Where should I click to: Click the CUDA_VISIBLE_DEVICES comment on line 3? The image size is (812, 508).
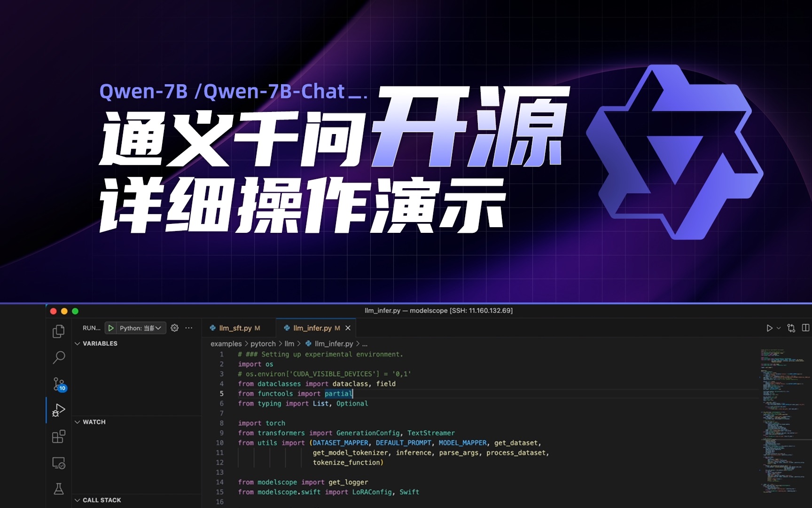(x=325, y=374)
